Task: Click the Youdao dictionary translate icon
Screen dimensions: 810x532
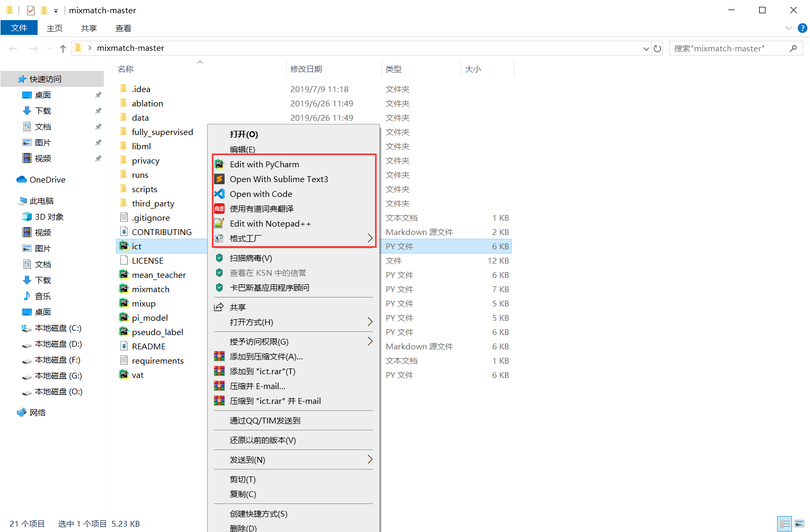Action: click(x=219, y=209)
